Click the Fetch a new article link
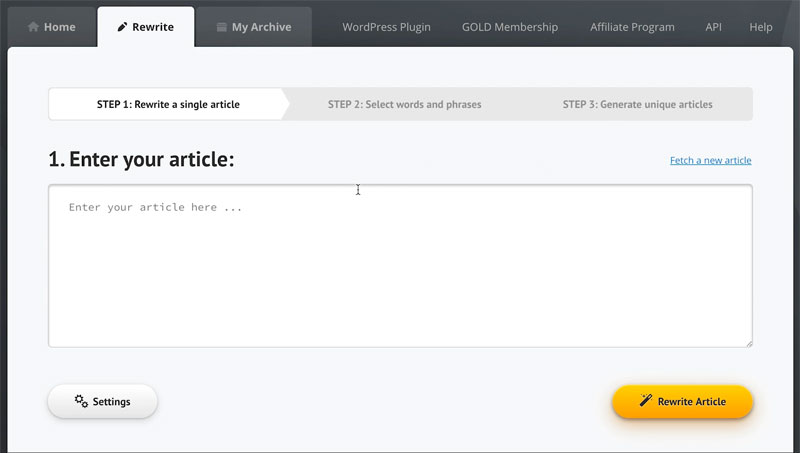The height and width of the screenshot is (453, 800). tap(710, 160)
